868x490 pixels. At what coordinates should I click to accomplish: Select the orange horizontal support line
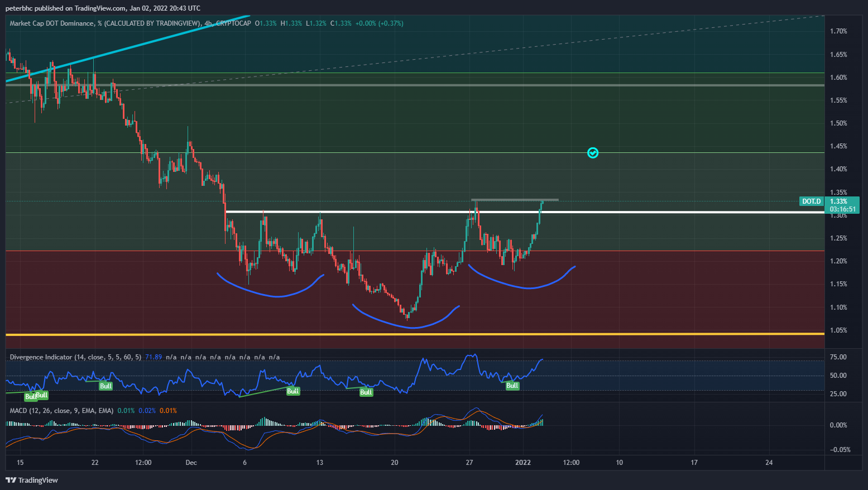pyautogui.click(x=415, y=334)
